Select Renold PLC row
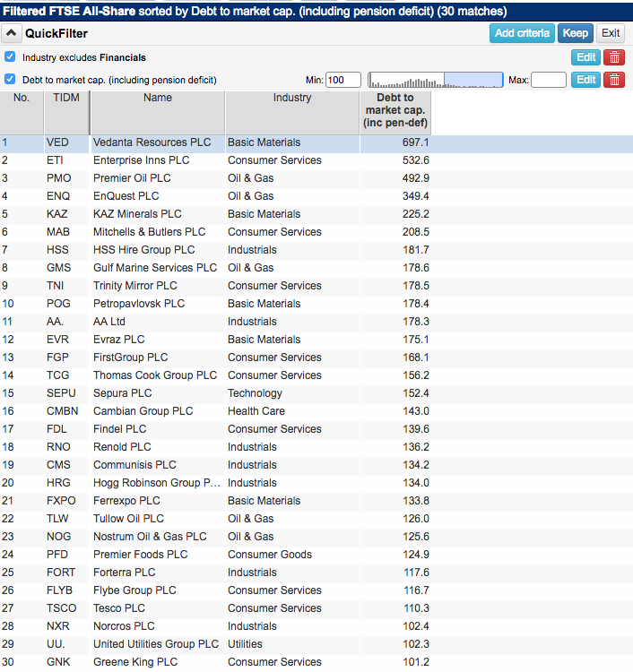This screenshot has width=633, height=672. coord(316,447)
